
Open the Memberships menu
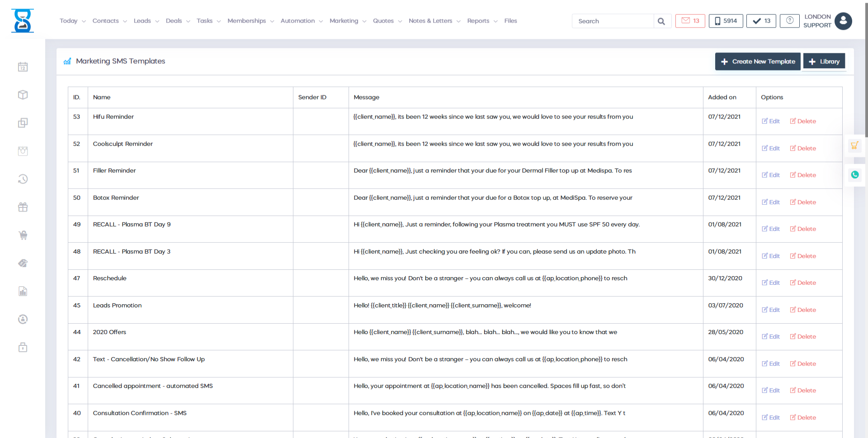pos(250,21)
